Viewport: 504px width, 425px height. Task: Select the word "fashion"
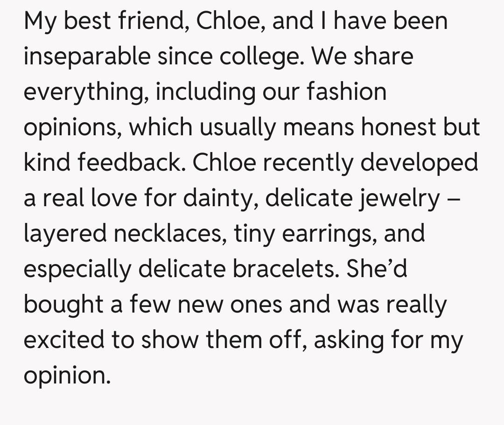[x=346, y=91]
